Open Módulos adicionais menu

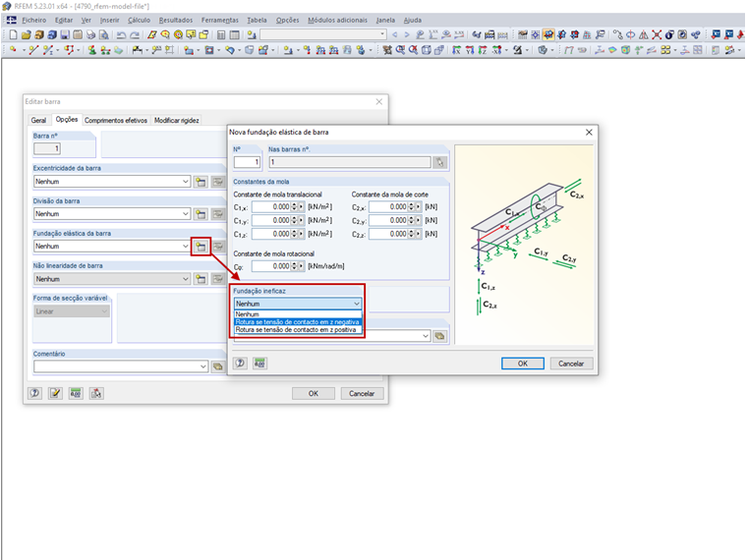coord(337,20)
